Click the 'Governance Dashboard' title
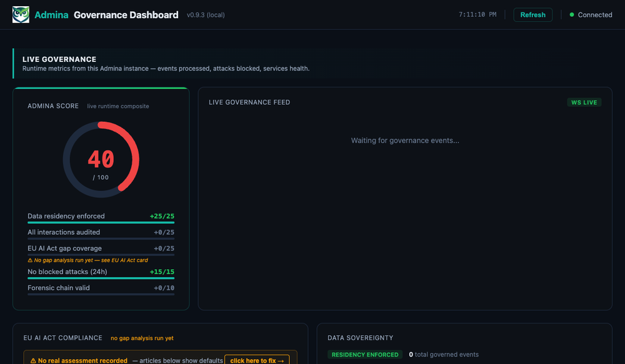The width and height of the screenshot is (625, 364). 126,15
